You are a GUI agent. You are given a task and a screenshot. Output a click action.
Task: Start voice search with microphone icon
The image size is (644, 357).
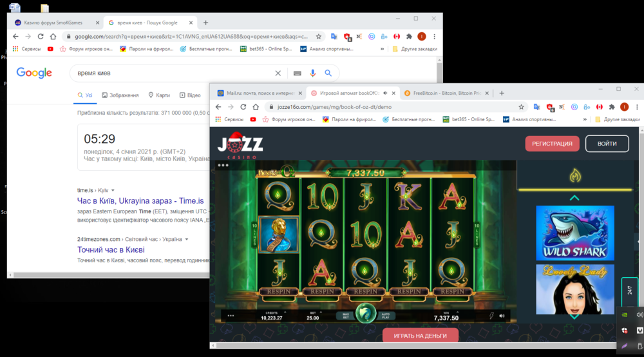click(312, 73)
